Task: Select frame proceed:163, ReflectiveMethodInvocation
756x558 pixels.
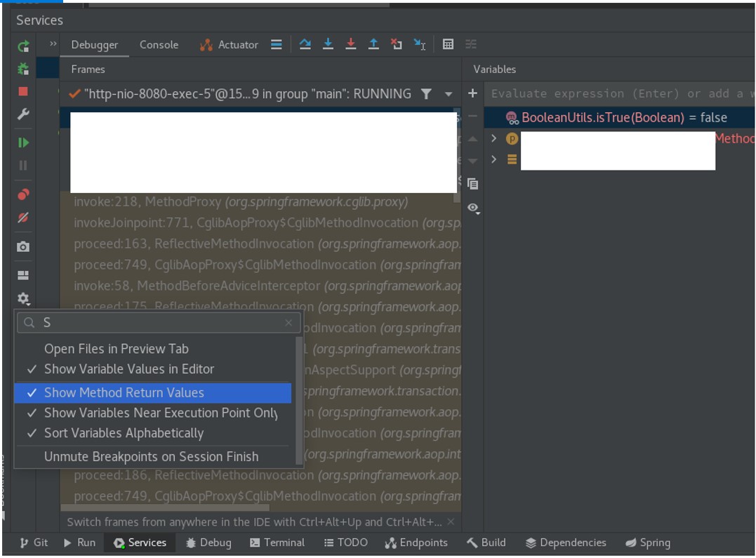Action: click(260, 244)
